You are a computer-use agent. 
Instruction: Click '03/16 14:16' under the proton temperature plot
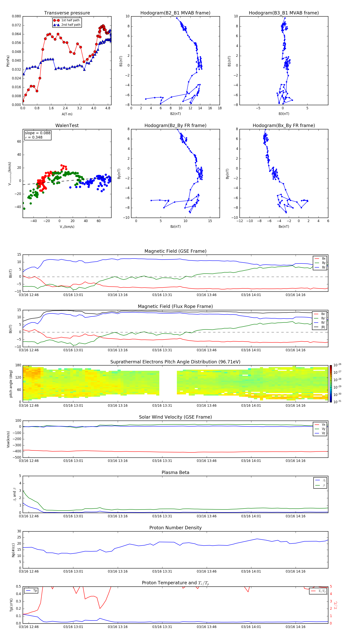coord(296,627)
